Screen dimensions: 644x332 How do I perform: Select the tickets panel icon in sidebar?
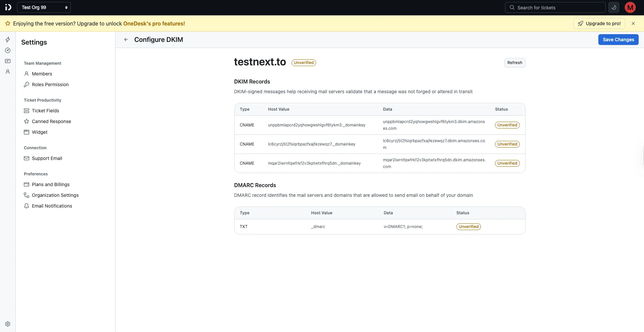pos(7,61)
